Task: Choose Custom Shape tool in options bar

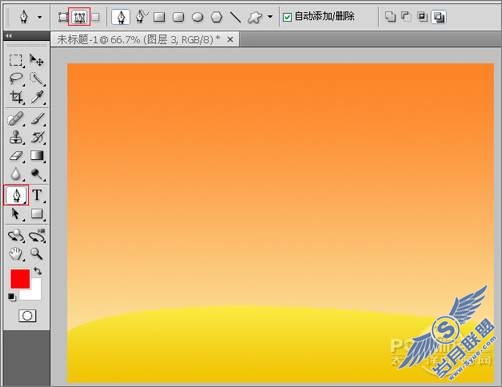Action: coord(255,17)
